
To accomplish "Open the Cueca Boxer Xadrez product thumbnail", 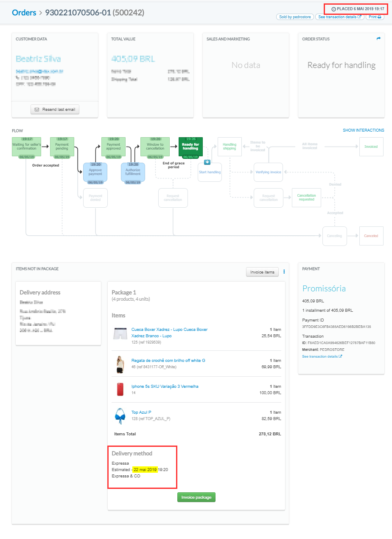I will pos(120,333).
